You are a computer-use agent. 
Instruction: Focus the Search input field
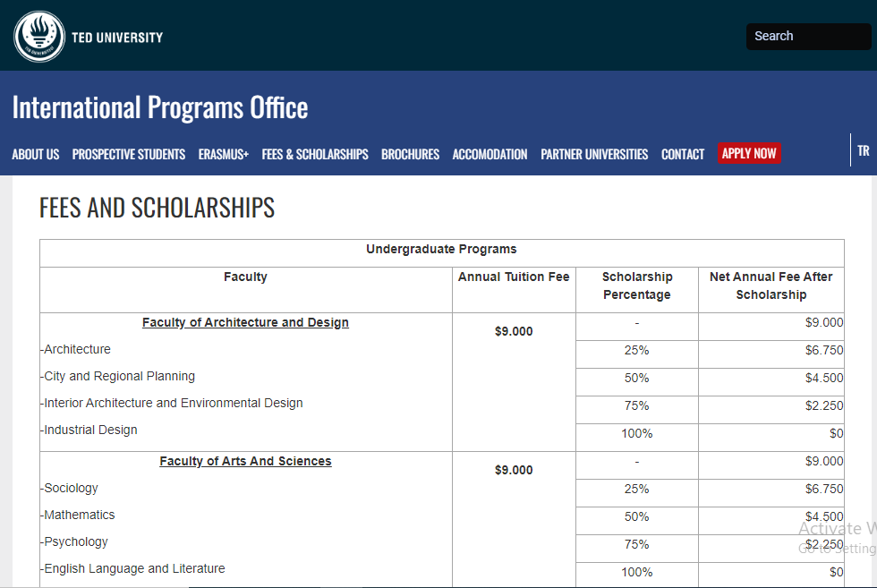pyautogui.click(x=808, y=37)
